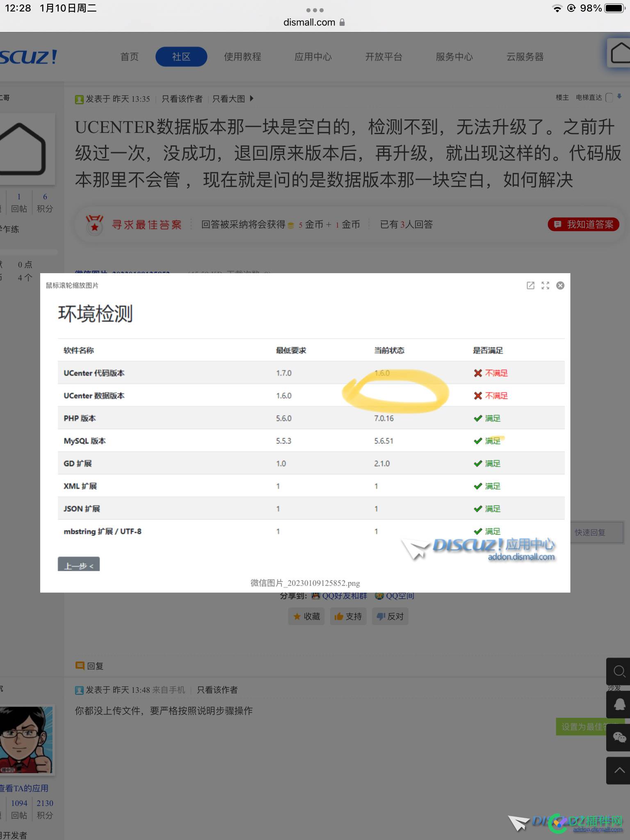Image resolution: width=630 pixels, height=840 pixels.
Task: Click the blue down arrow after 电梯直达
Action: (x=619, y=97)
